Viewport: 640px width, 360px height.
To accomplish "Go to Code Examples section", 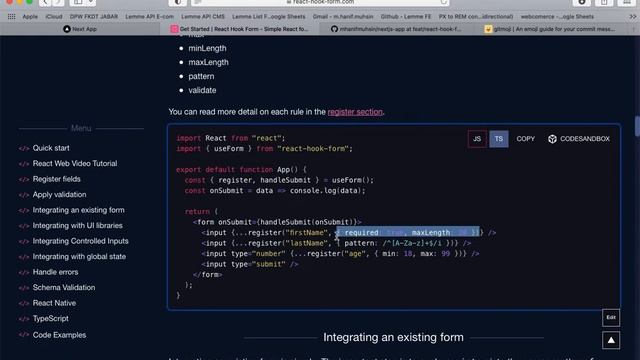I will (59, 335).
